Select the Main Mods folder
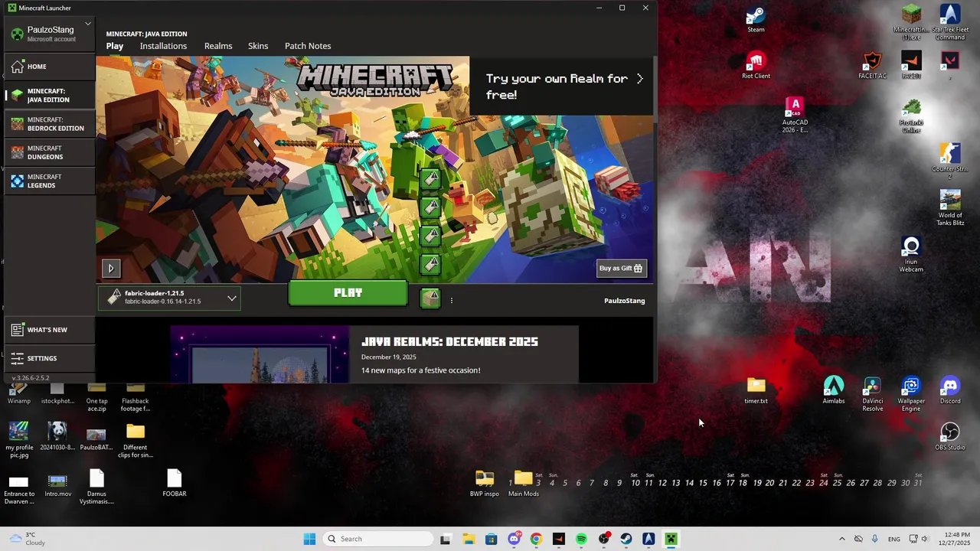Image resolution: width=980 pixels, height=551 pixels. pos(524,484)
